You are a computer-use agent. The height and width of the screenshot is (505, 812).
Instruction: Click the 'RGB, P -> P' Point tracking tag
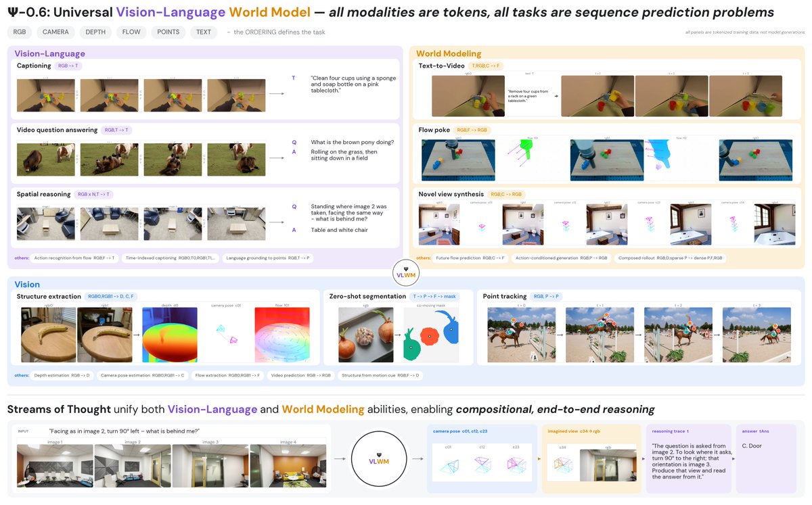coord(546,296)
